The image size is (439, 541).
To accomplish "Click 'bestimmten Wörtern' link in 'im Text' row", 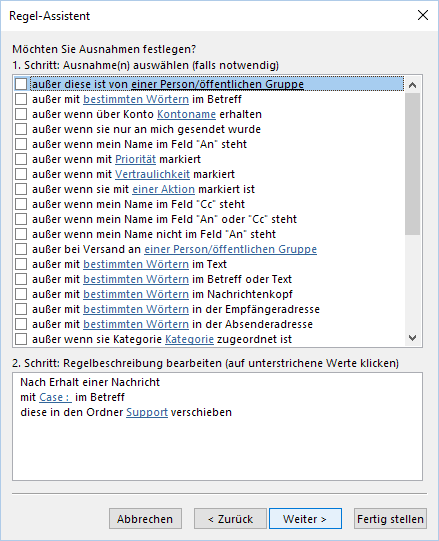I will [x=136, y=264].
